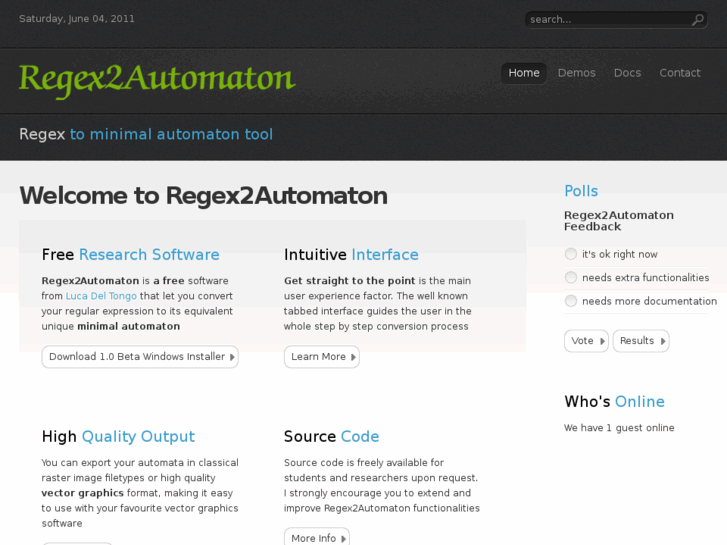The width and height of the screenshot is (727, 545).
Task: Open the Home menu item
Action: [x=523, y=73]
